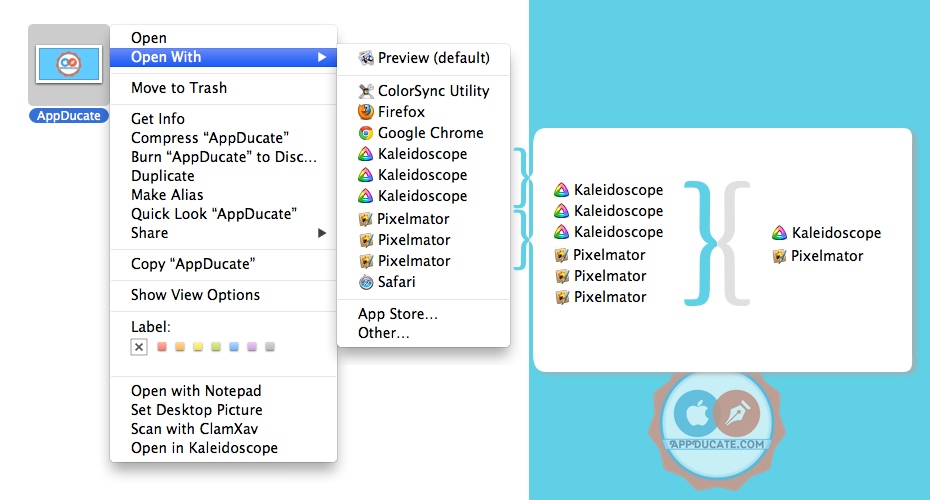Screen dimensions: 930x500
Task: Pick the Google Chrome icon in Open With
Action: click(366, 133)
